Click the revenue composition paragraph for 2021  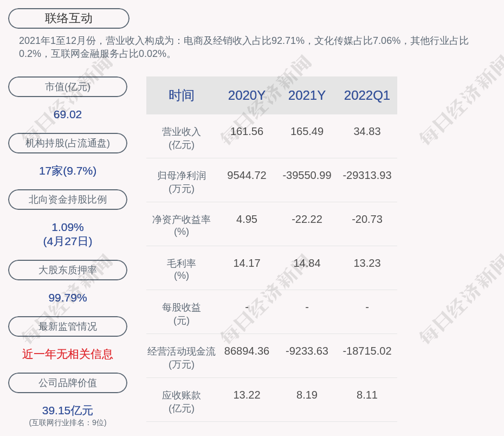[244, 47]
